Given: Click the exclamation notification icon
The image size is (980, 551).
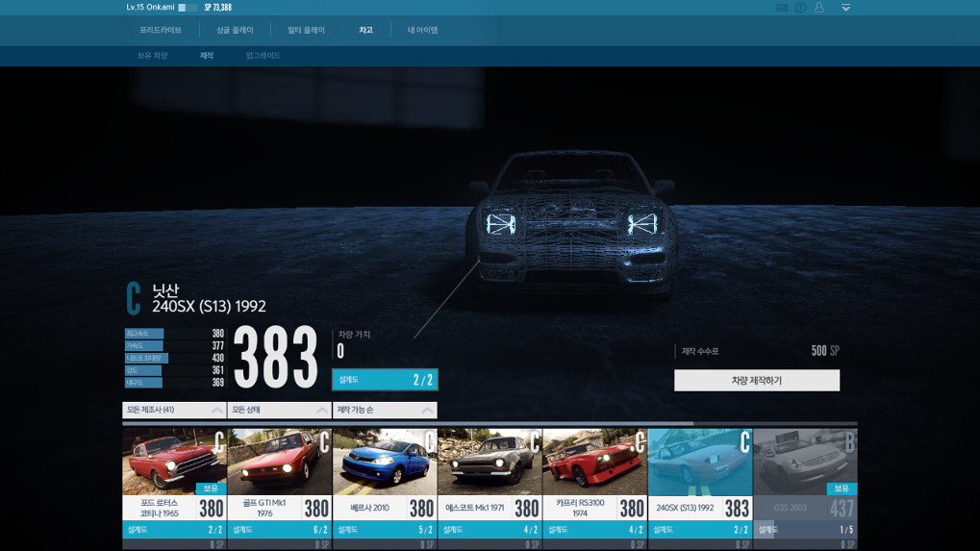Looking at the screenshot, I should point(800,8).
